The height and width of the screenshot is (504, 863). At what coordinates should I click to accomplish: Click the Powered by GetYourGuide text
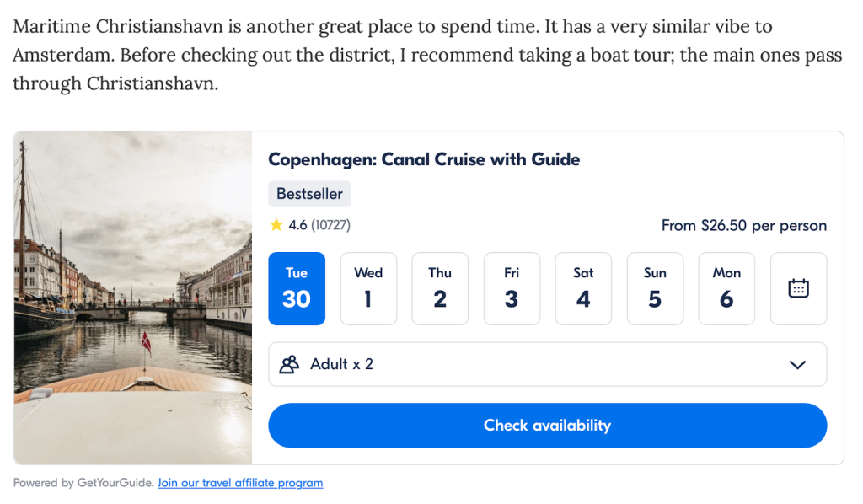(x=83, y=483)
